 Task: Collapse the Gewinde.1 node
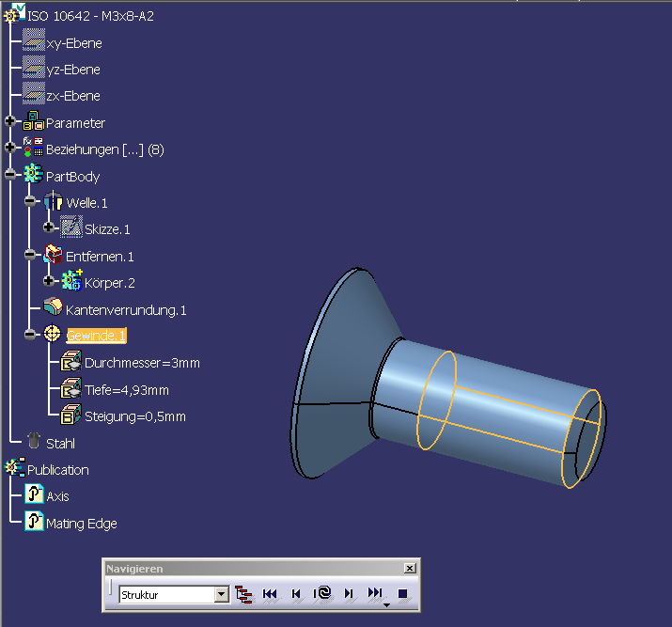tap(30, 335)
